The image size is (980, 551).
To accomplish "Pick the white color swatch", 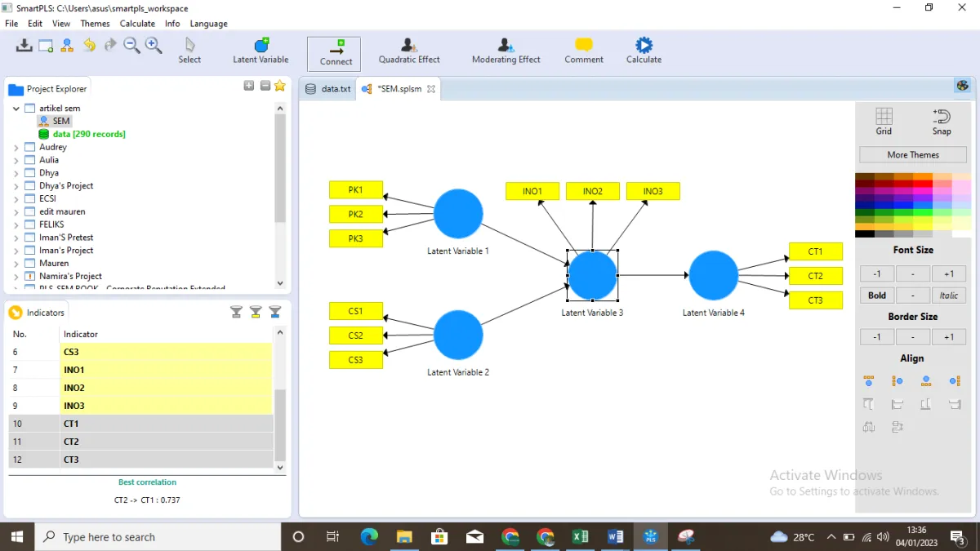I will coord(961,234).
